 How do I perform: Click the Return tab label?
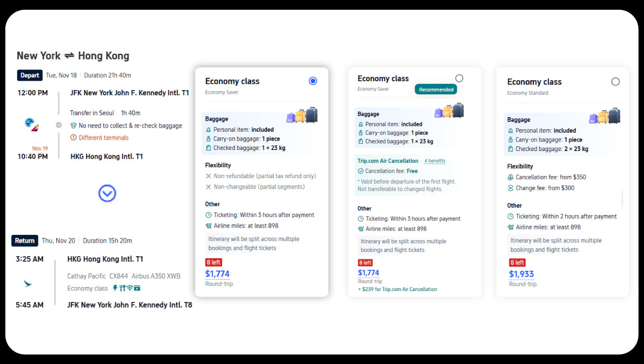click(x=25, y=241)
